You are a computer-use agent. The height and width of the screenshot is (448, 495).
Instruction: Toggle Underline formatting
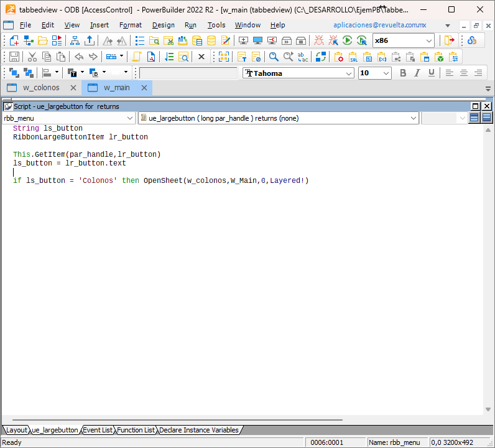point(432,73)
